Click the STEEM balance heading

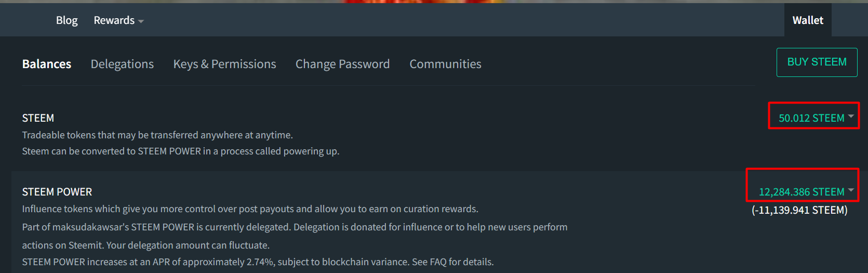38,118
